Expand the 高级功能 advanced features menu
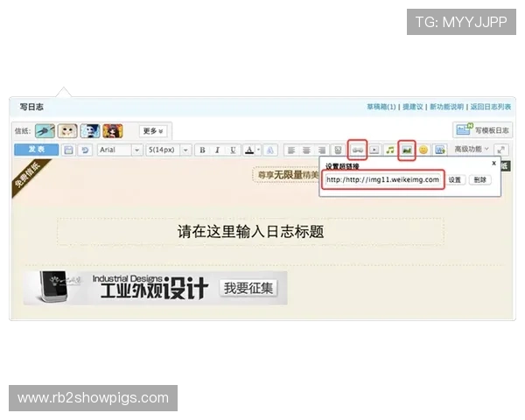This screenshot has width=525, height=420. point(472,149)
